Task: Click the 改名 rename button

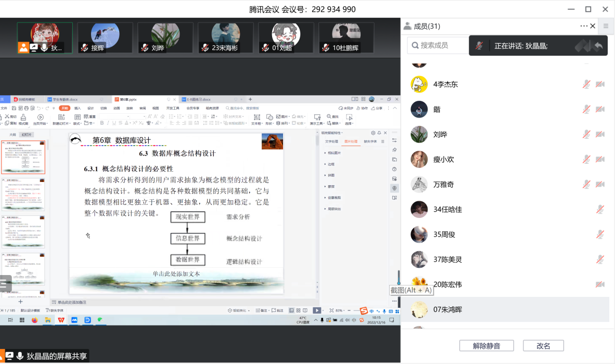Action: click(x=543, y=346)
